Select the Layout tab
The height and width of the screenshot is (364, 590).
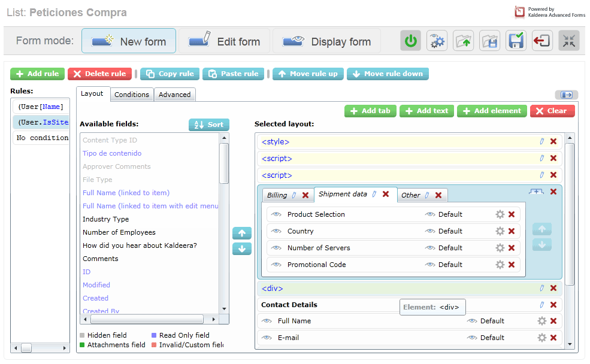[x=92, y=93]
